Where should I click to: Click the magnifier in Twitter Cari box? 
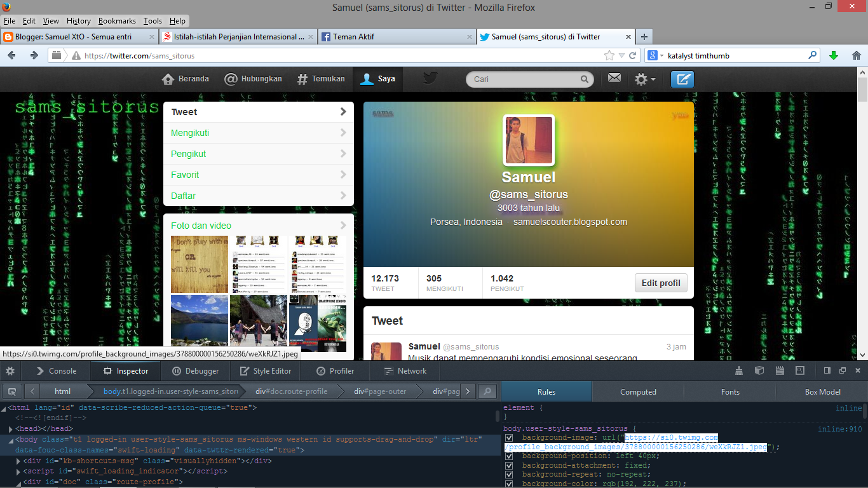585,79
